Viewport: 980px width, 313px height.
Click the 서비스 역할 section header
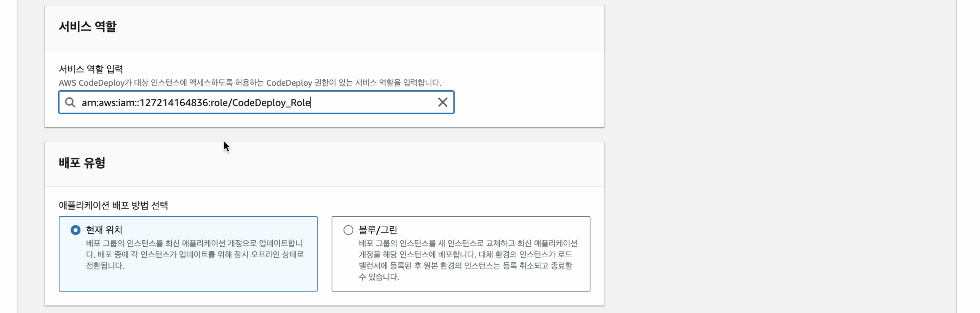coord(87,26)
